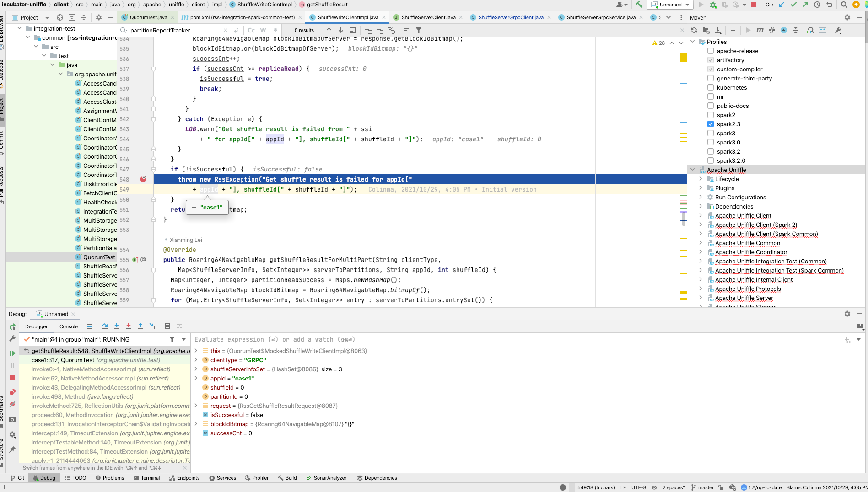The image size is (868, 492).
Task: Rerun the debug session icon
Action: point(12,326)
